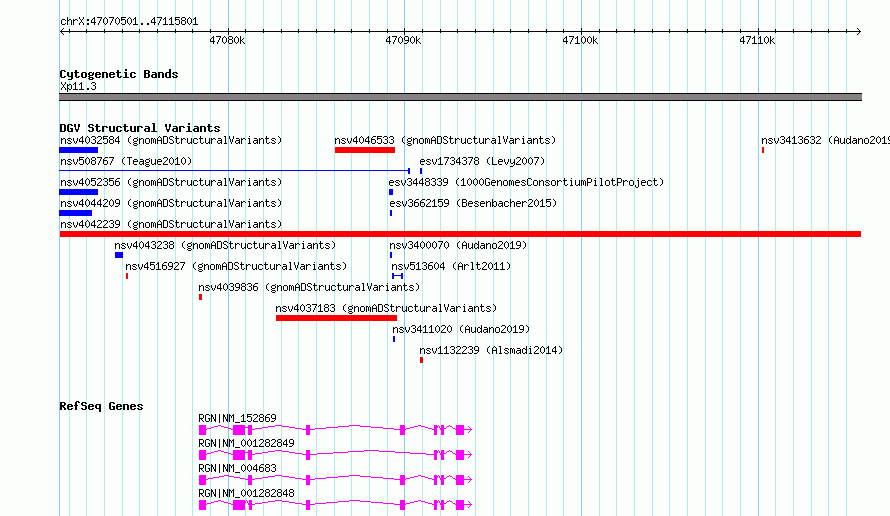Image resolution: width=890 pixels, height=516 pixels.
Task: Click the right arrowhead of the ruler
Action: click(859, 31)
